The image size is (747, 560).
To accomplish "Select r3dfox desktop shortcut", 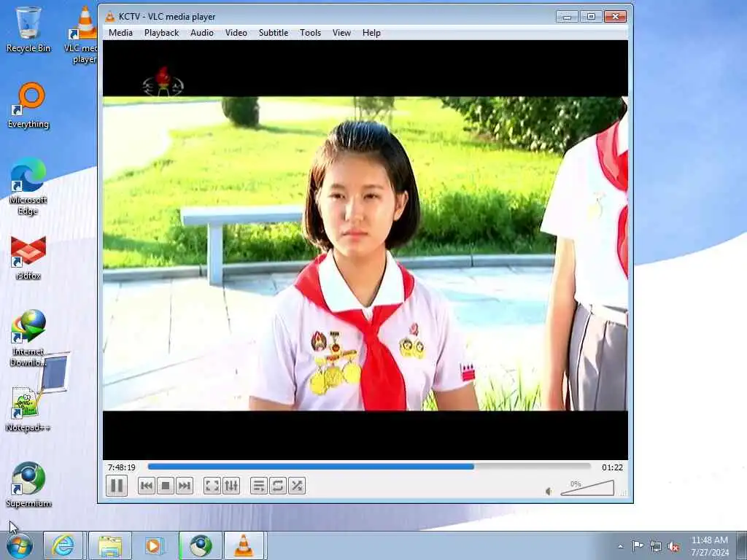I will [x=28, y=257].
